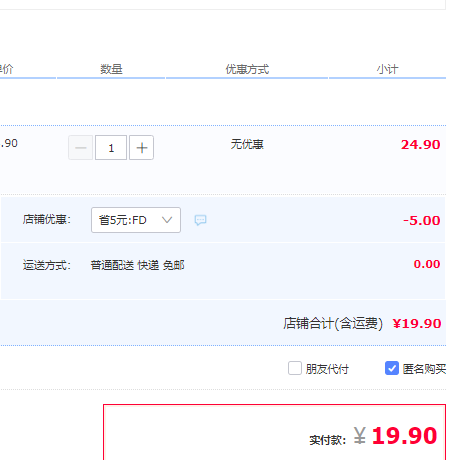Click the 数量 column header
This screenshot has height=460, width=470.
tap(111, 69)
